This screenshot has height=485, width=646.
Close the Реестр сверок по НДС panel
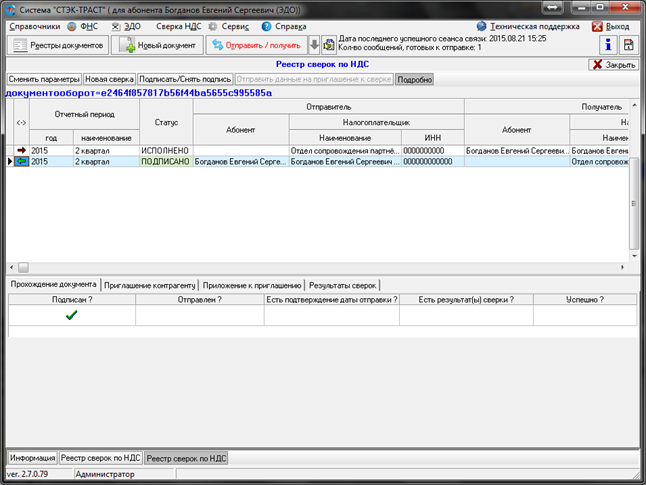coord(613,65)
